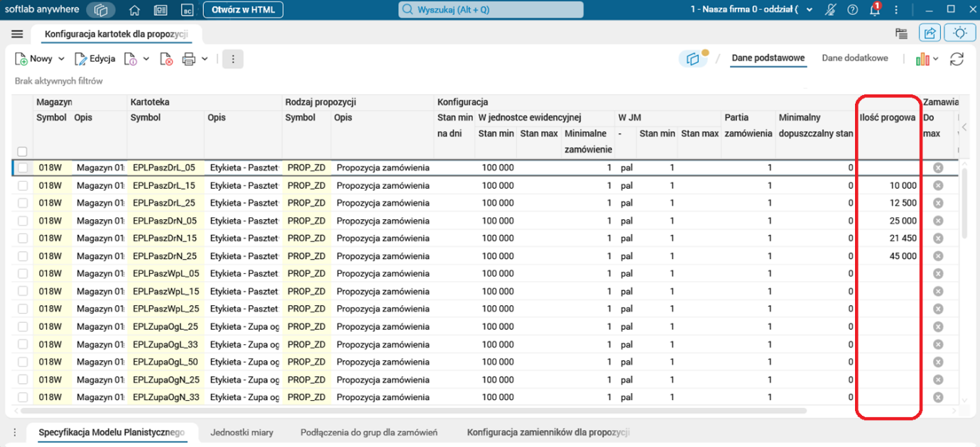The width and height of the screenshot is (980, 447).
Task: Expand the Nowy dropdown arrow
Action: click(61, 59)
